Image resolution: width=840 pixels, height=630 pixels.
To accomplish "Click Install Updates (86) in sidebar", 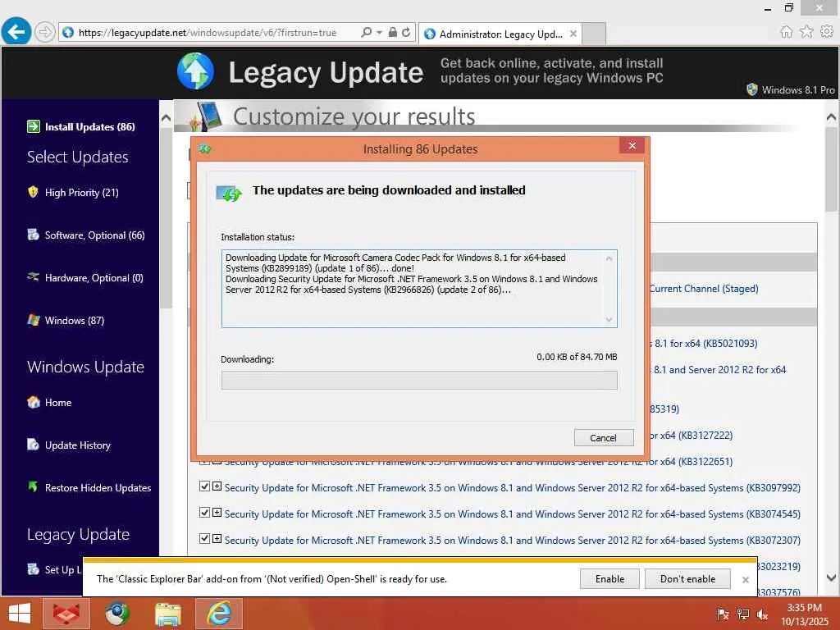I will 89,127.
